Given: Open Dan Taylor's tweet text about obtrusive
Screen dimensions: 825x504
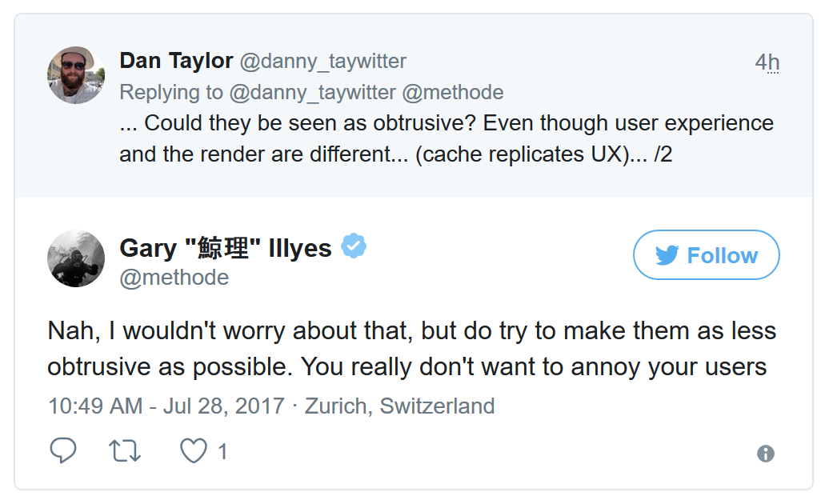Looking at the screenshot, I should coord(447,138).
